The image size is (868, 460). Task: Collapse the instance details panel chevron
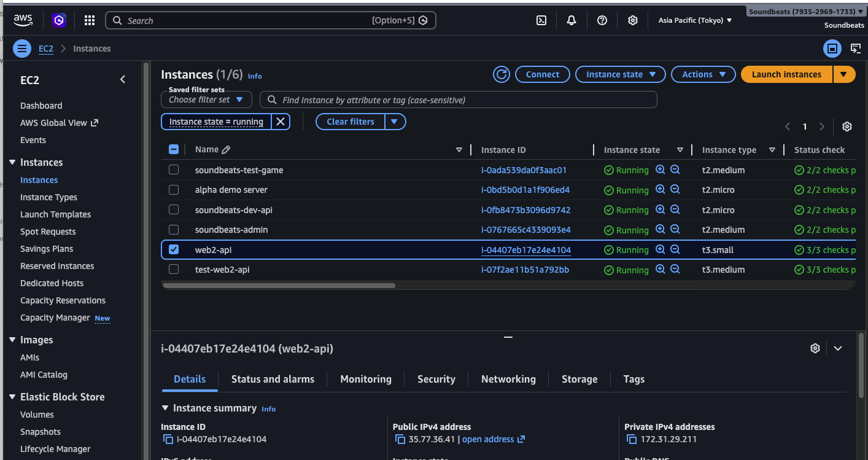838,348
